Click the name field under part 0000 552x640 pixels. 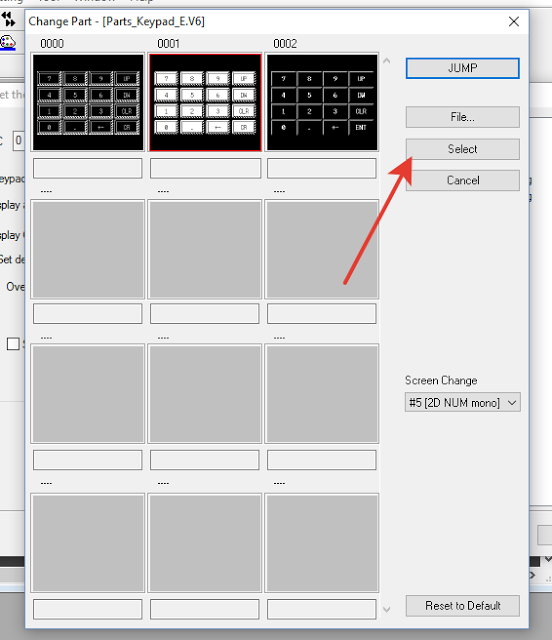pyautogui.click(x=88, y=168)
